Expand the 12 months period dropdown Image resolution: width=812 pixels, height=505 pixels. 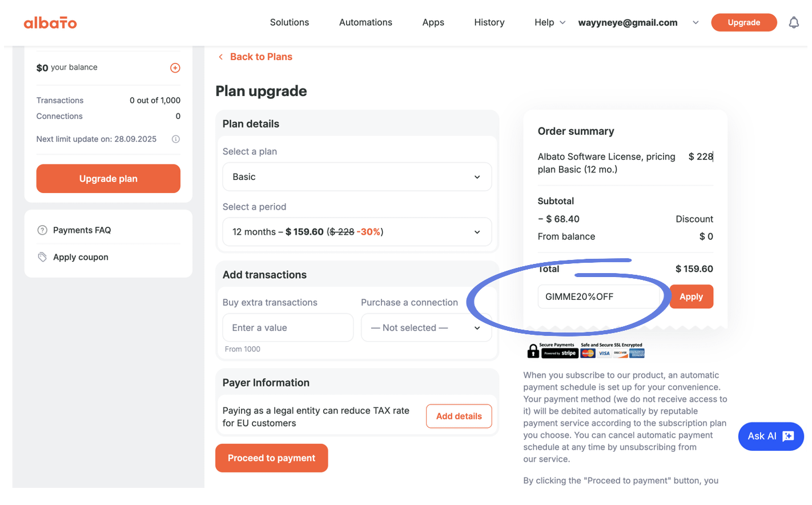(x=357, y=232)
